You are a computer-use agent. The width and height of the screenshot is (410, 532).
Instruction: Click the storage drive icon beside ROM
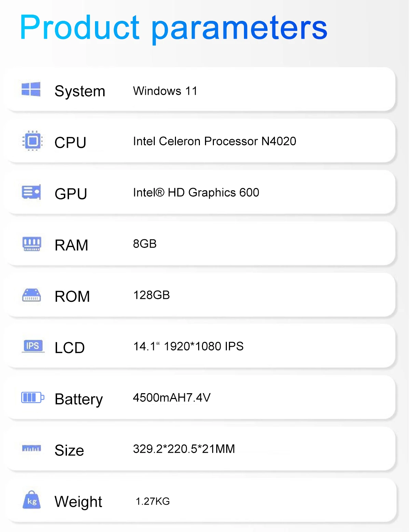[31, 295]
